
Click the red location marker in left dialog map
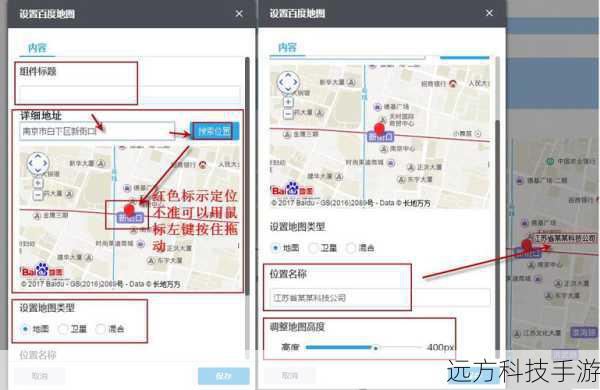tap(129, 210)
